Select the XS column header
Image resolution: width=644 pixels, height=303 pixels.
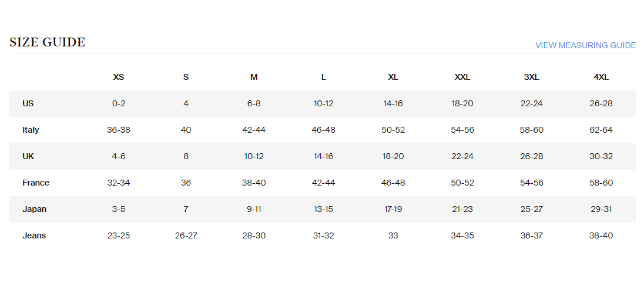pos(119,77)
